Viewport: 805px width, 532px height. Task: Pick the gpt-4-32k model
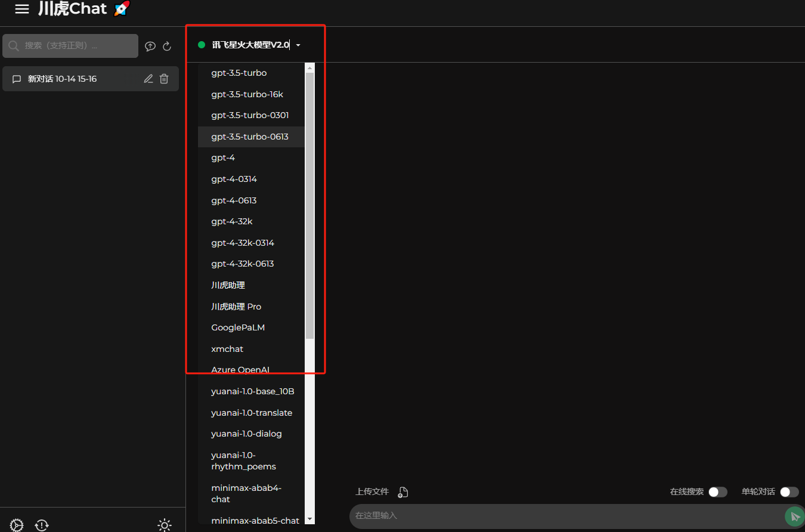click(252, 221)
